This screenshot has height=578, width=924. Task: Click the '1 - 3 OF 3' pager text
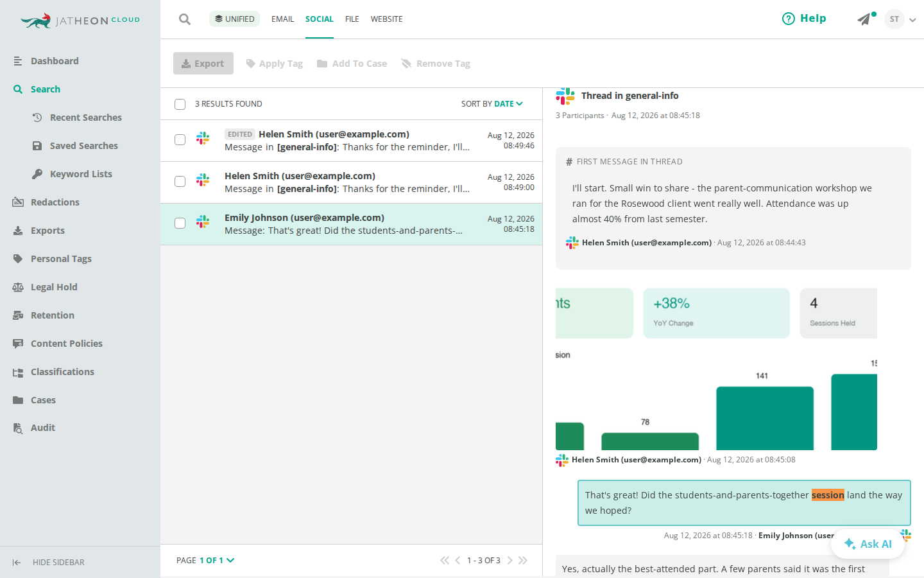tap(484, 561)
